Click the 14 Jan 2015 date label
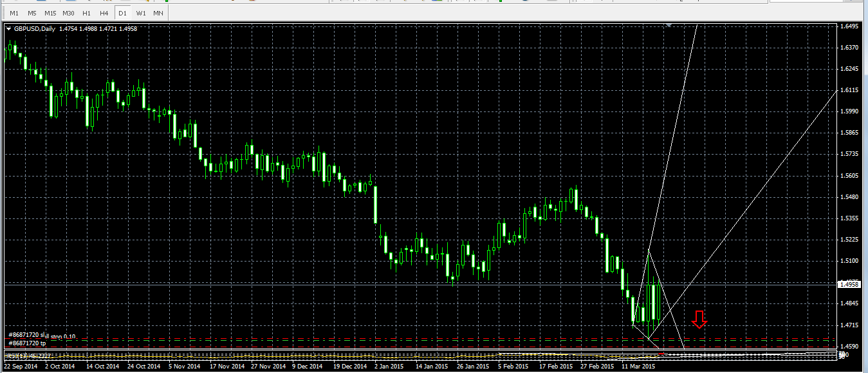 point(432,366)
